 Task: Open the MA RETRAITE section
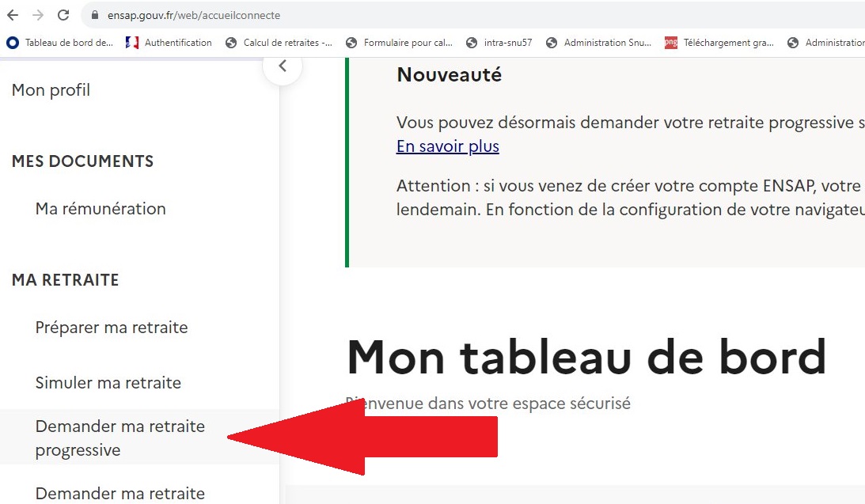[x=65, y=280]
